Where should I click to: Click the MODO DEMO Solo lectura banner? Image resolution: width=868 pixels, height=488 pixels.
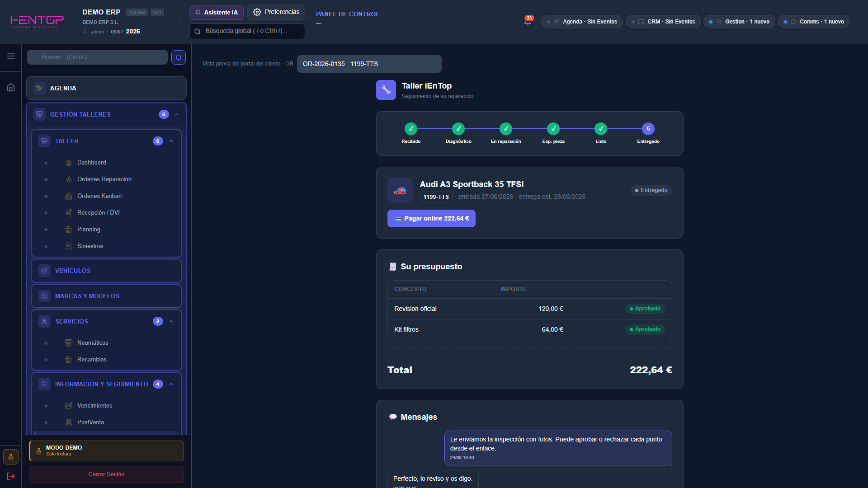tap(106, 451)
